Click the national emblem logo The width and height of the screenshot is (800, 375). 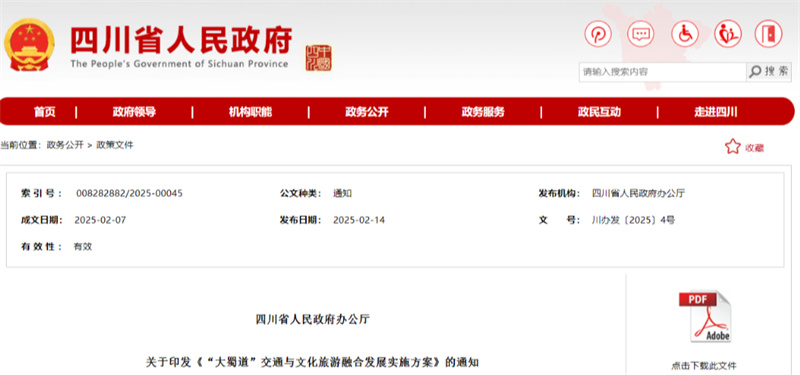click(x=29, y=44)
